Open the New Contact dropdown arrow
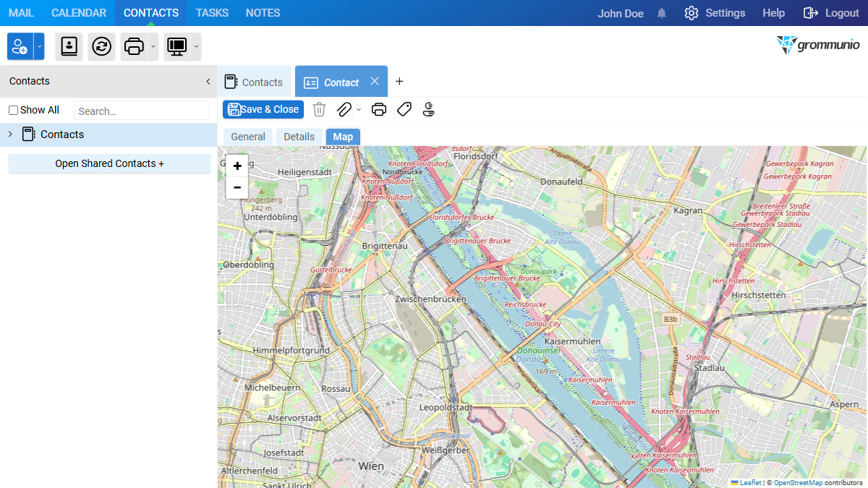 tap(39, 46)
